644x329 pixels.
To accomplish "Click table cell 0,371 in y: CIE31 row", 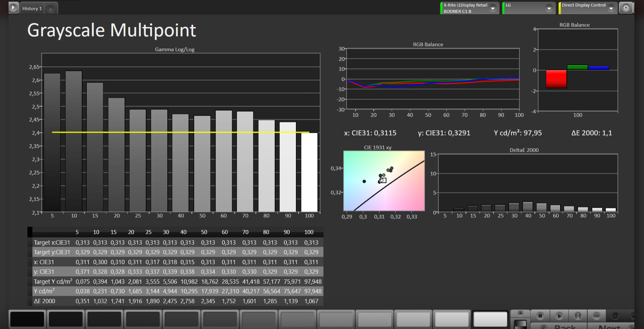I will point(82,272).
